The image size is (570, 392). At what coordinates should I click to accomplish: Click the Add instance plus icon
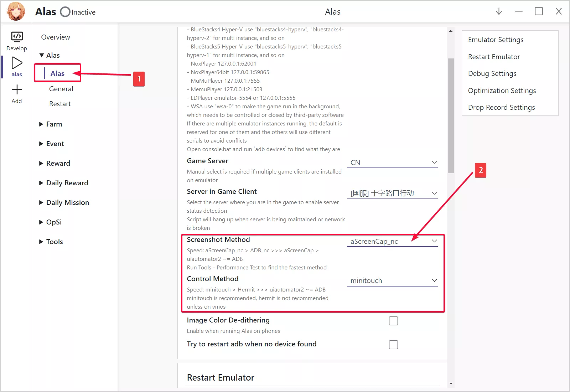click(x=17, y=90)
